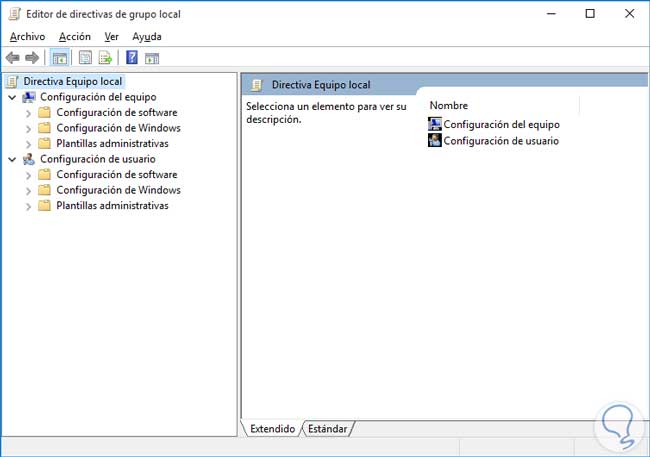Select Configuración del equipo text in right list
650x457 pixels.
tap(502, 124)
